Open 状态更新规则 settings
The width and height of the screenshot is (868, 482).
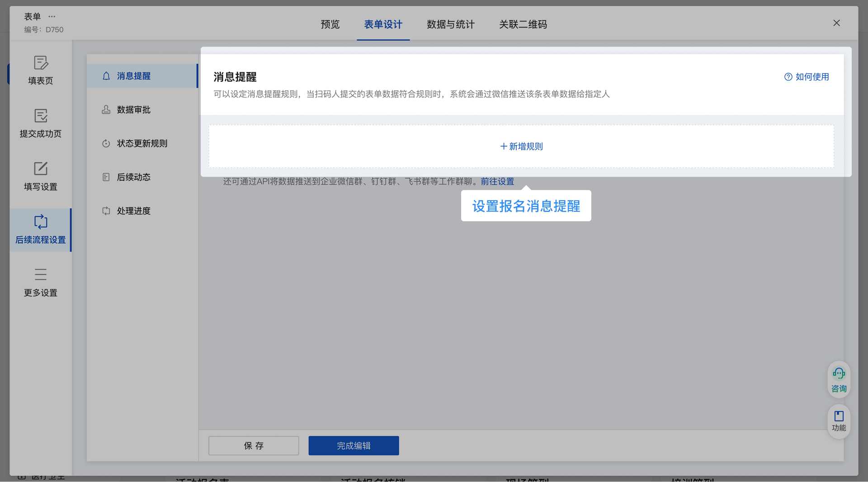[x=142, y=144]
